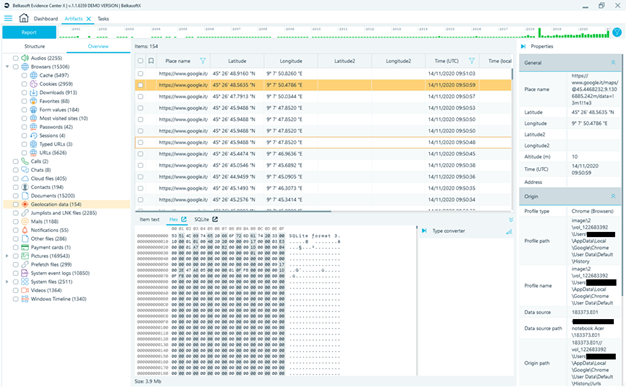Image resolution: width=626 pixels, height=387 pixels.
Task: Collapse the General properties section
Action: point(613,63)
